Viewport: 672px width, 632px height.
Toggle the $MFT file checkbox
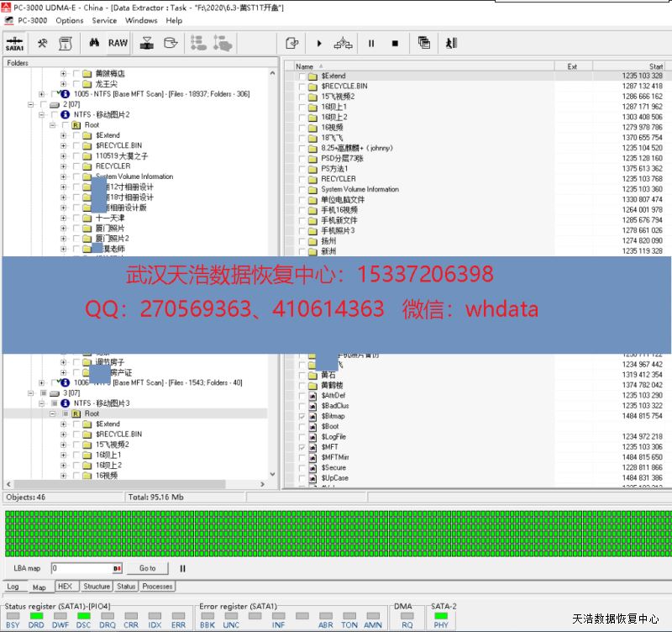point(302,448)
